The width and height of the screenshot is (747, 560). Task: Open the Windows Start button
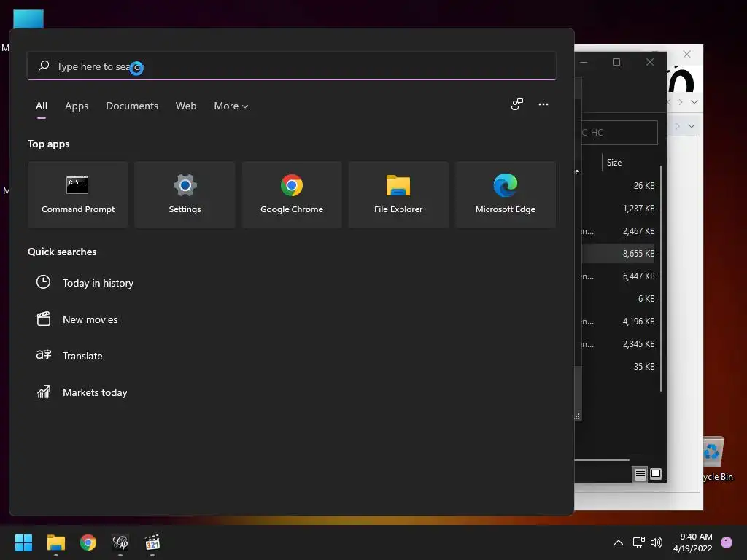point(23,542)
